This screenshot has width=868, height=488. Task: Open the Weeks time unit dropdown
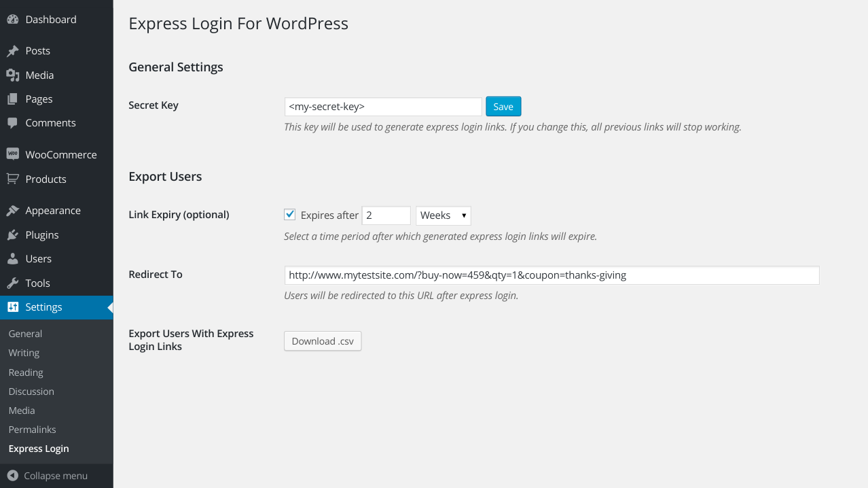click(444, 215)
